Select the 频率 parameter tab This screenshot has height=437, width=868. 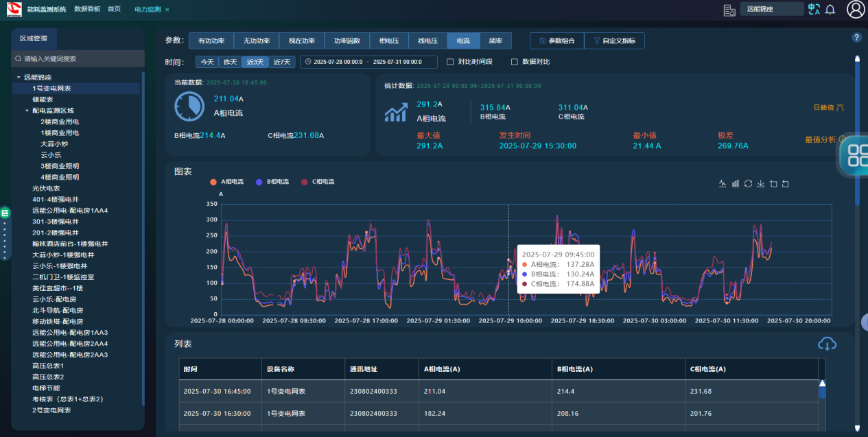tap(495, 41)
